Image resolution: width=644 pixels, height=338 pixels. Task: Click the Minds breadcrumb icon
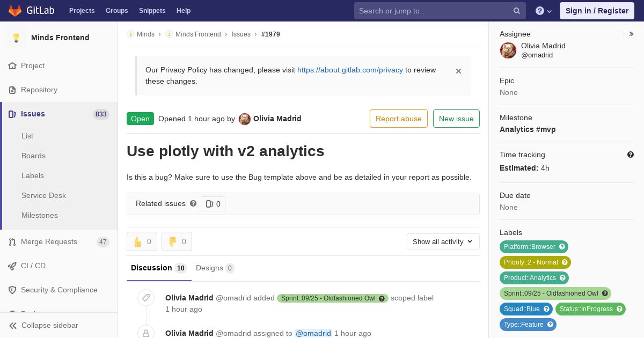coord(130,34)
